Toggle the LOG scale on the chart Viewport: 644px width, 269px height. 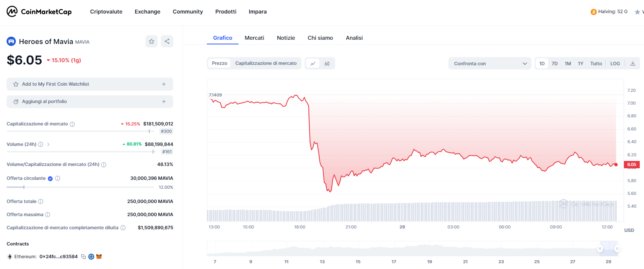click(x=615, y=64)
